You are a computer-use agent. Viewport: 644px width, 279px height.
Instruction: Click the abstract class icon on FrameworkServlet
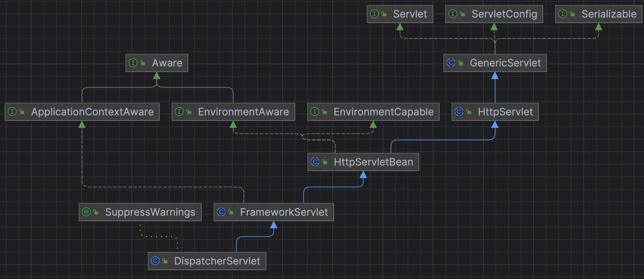coord(221,212)
